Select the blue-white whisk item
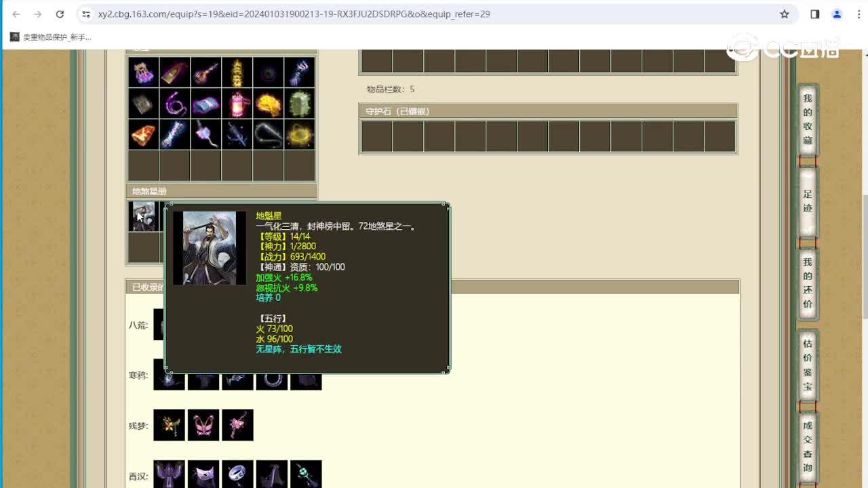Viewport: 868px width, 488px height. [x=299, y=72]
